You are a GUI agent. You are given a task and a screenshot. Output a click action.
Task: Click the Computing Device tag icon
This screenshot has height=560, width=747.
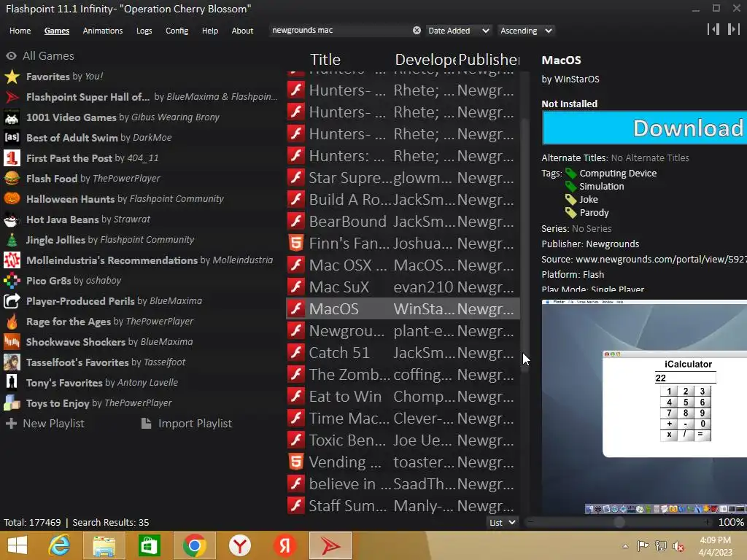tap(570, 173)
